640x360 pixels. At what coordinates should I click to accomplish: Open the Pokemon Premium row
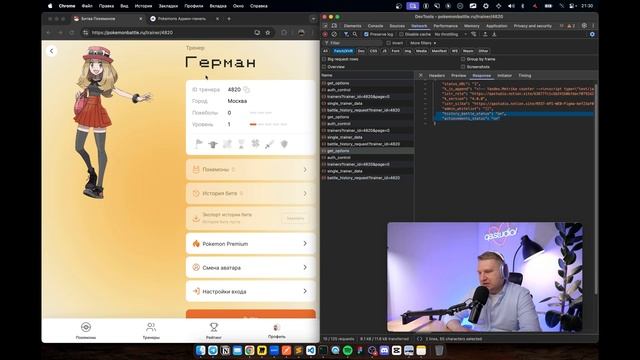(251, 244)
